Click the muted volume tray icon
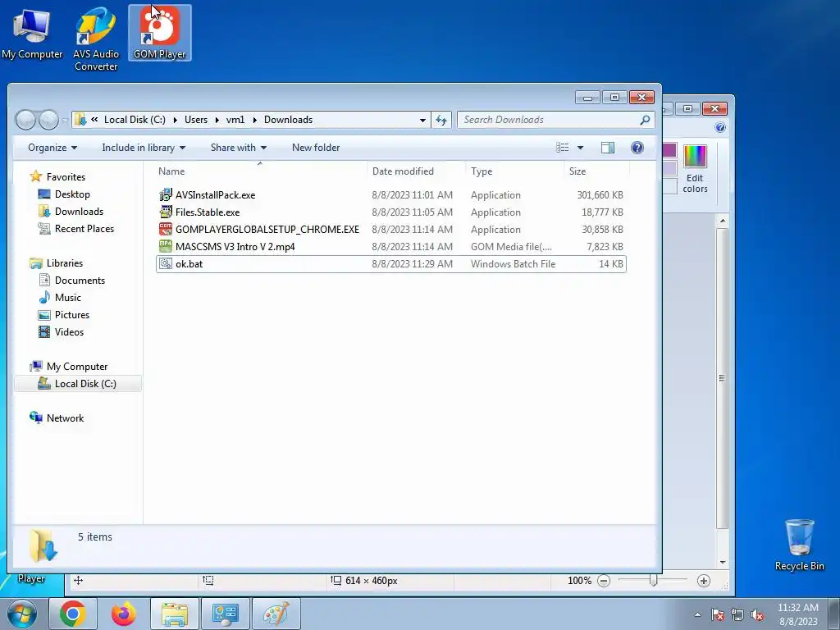The height and width of the screenshot is (630, 840). tap(757, 615)
